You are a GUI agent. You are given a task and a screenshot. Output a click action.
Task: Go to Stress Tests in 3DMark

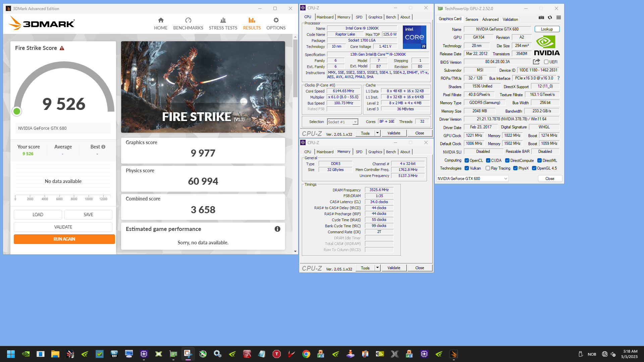coord(223,24)
